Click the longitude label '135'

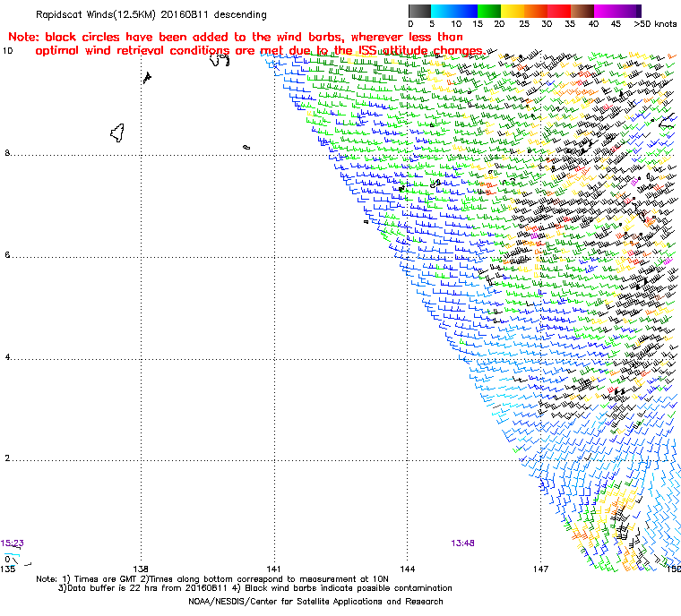[x=8, y=569]
